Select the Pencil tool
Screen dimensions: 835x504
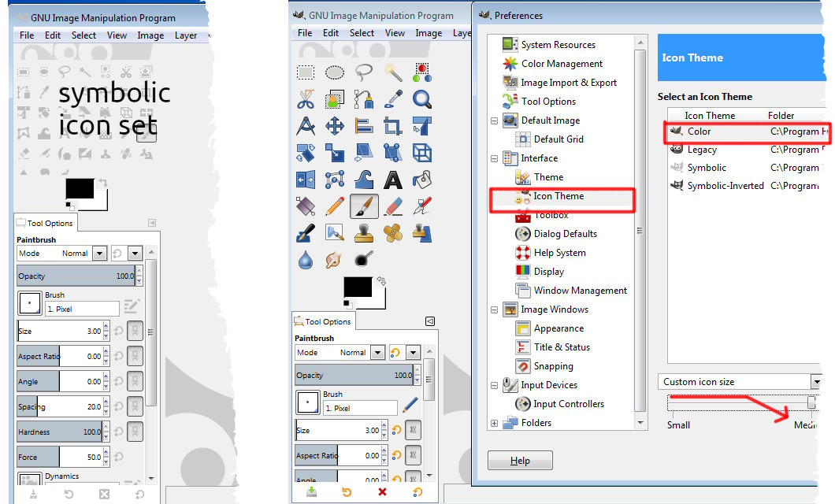[335, 206]
